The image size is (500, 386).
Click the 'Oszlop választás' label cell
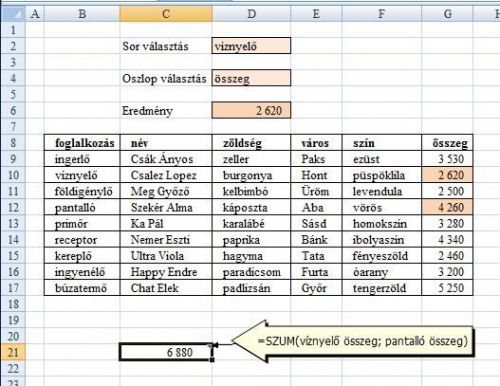click(x=166, y=78)
